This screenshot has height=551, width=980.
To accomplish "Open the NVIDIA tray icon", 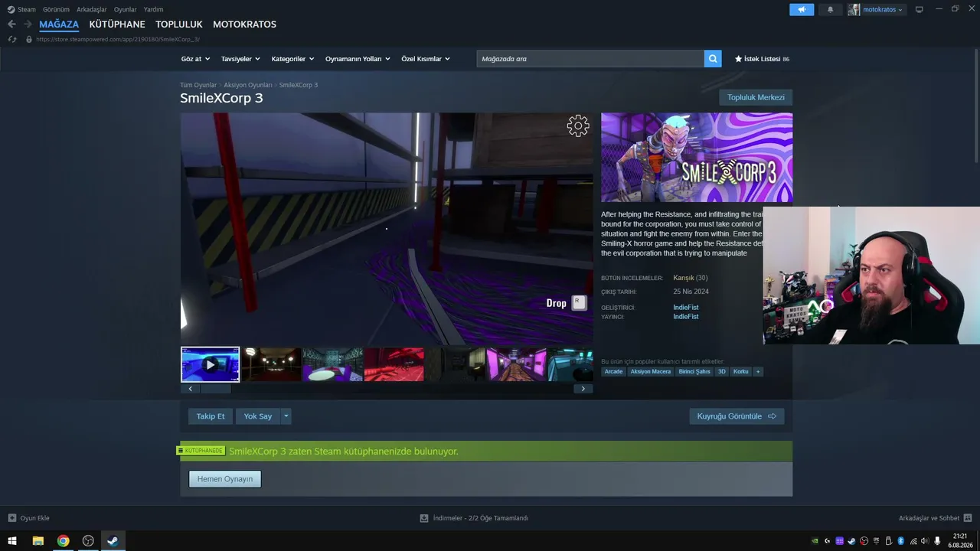I will point(815,541).
